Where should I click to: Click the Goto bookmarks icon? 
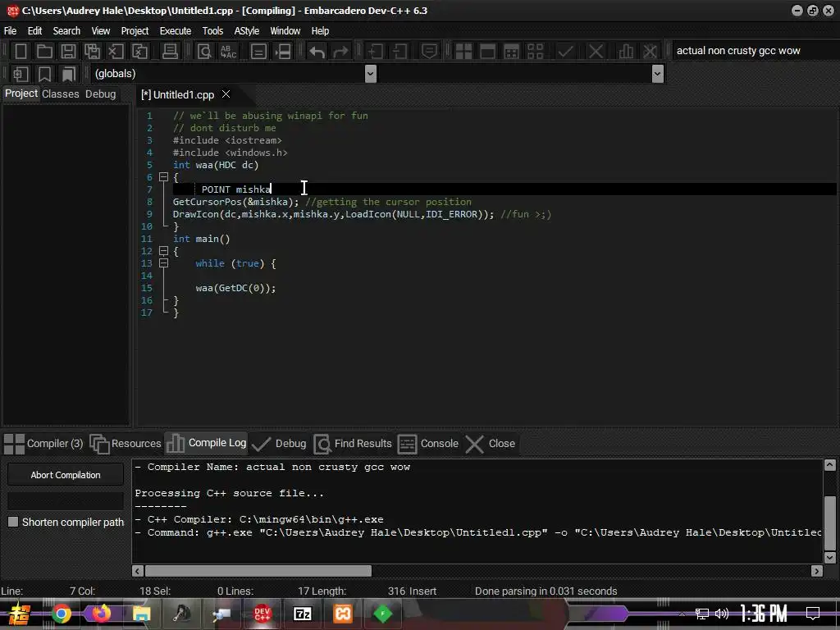68,74
